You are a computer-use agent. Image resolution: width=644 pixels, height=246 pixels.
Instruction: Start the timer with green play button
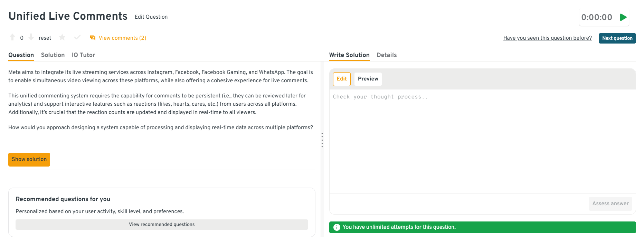pyautogui.click(x=623, y=17)
